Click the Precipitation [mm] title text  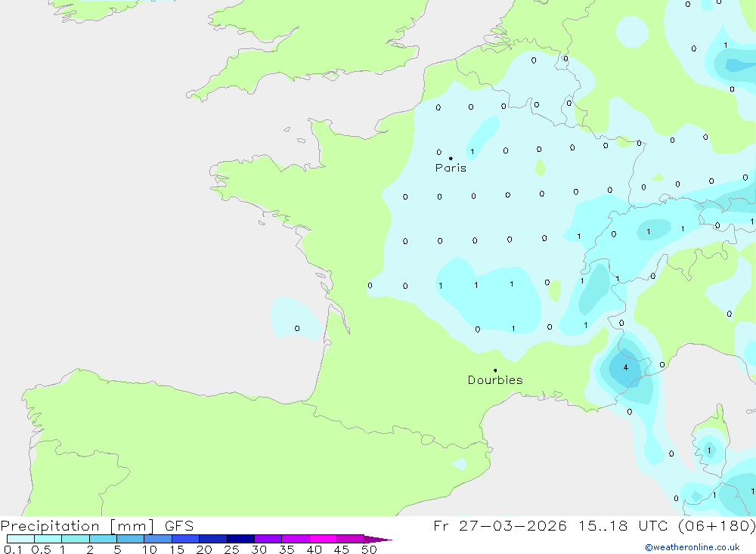(x=75, y=526)
